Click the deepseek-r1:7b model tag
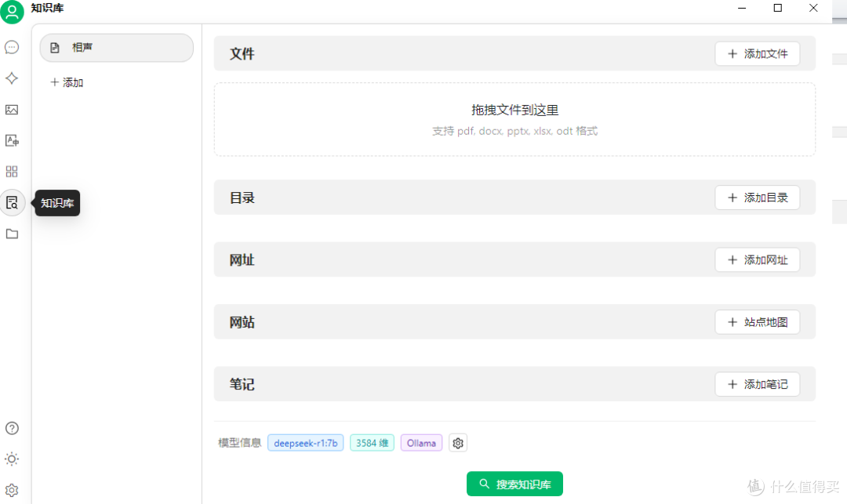 (306, 443)
